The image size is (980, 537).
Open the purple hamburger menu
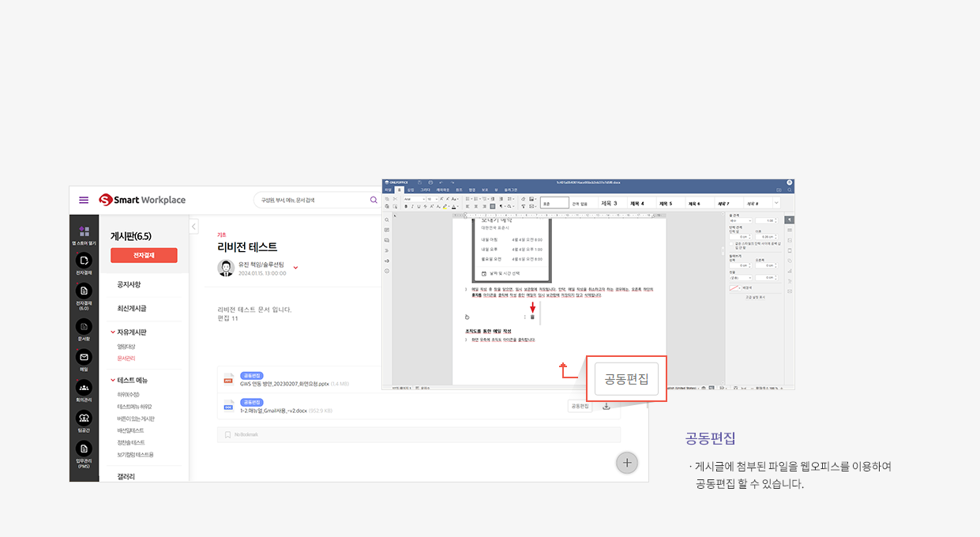[84, 200]
